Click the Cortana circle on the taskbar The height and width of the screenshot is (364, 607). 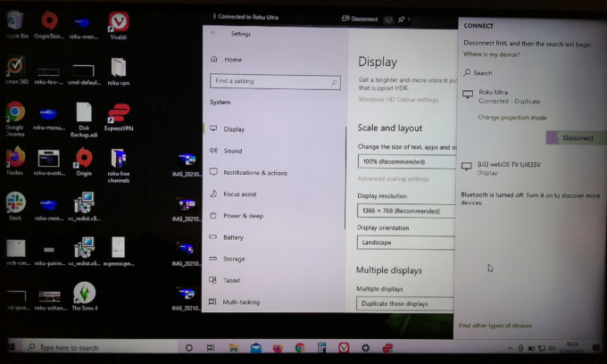point(189,347)
